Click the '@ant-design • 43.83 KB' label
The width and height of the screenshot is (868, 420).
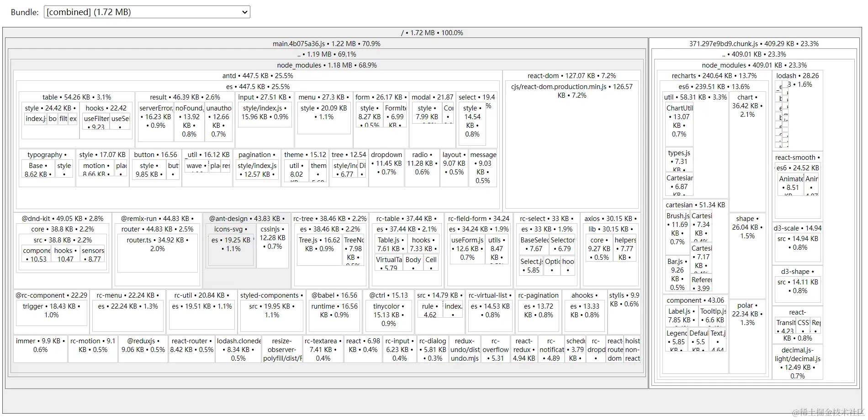pos(247,219)
